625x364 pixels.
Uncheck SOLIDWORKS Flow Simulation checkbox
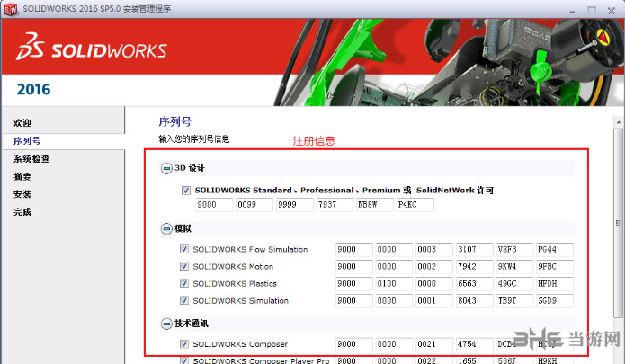tap(183, 249)
